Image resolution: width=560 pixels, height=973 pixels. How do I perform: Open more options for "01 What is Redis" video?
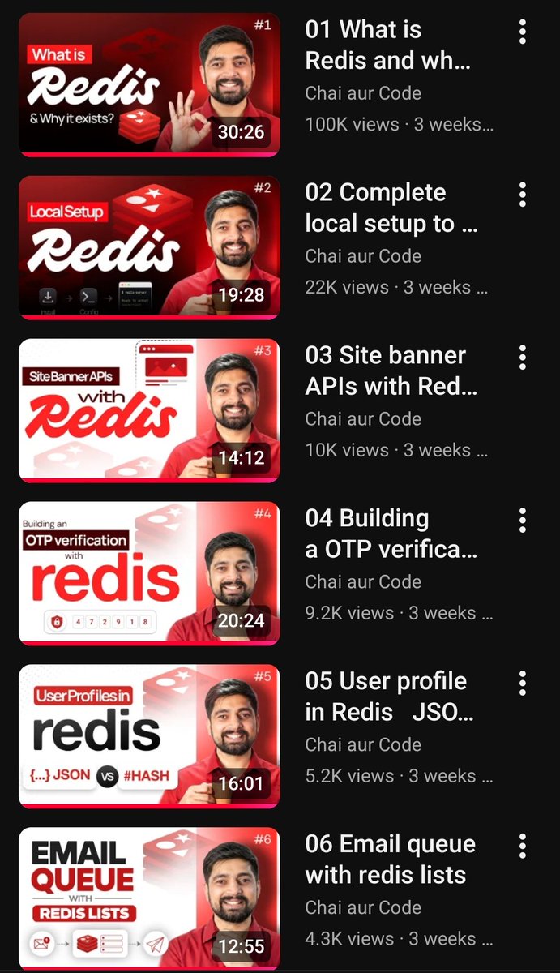pos(523,32)
